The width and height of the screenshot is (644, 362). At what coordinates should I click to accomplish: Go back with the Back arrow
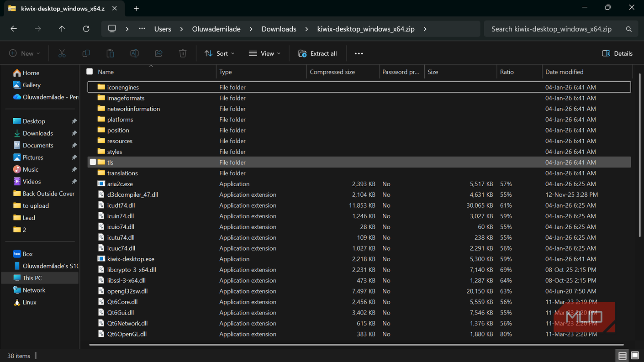tap(14, 29)
